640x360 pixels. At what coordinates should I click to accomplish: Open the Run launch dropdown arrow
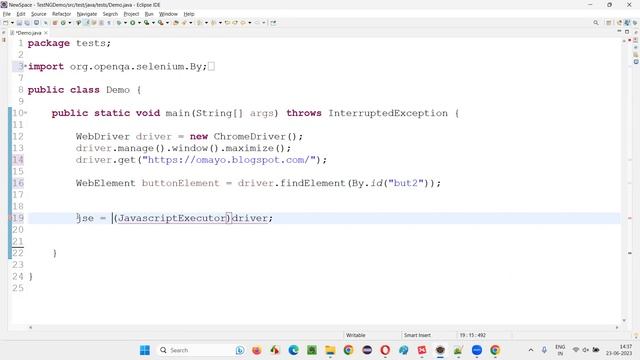click(x=139, y=23)
